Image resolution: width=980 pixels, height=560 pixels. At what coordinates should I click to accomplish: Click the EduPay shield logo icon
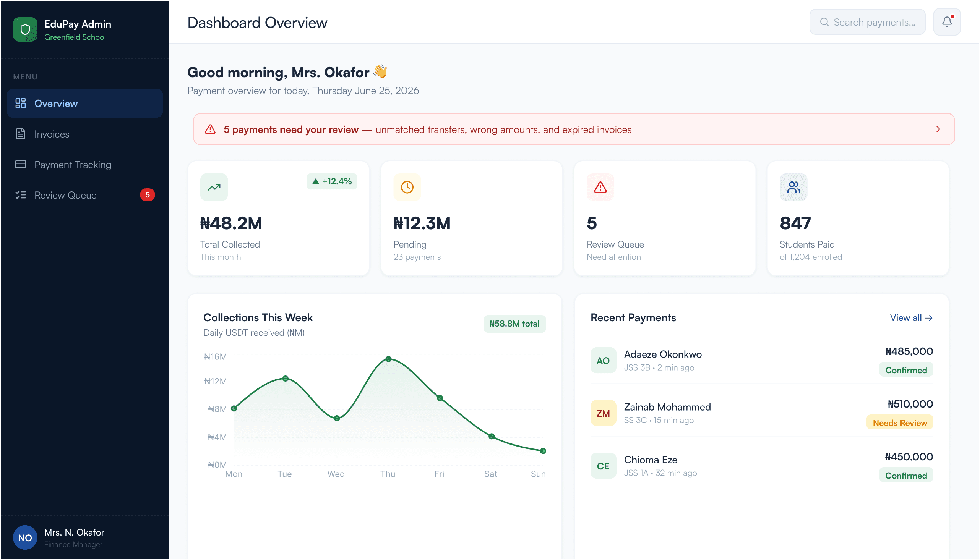[x=25, y=29]
